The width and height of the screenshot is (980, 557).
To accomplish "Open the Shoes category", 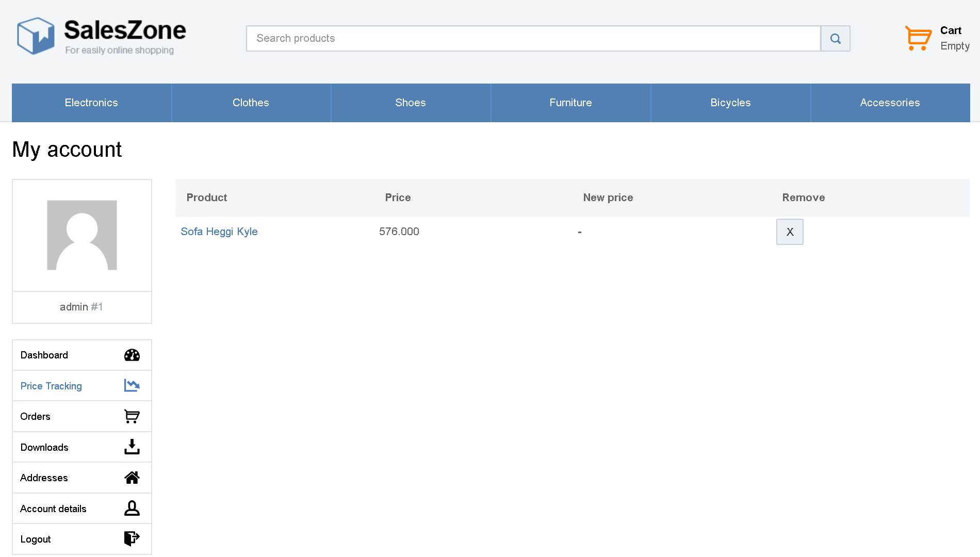I will point(411,103).
